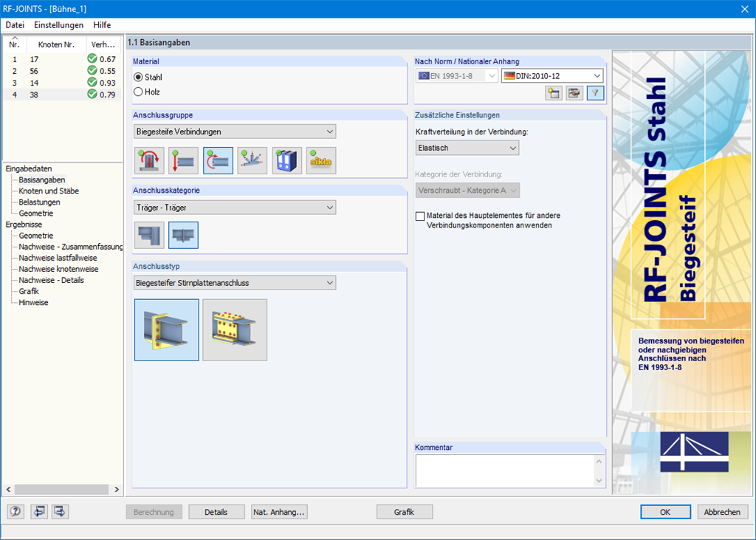
Task: Select the tower/multi-member connection group icon
Action: 252,161
